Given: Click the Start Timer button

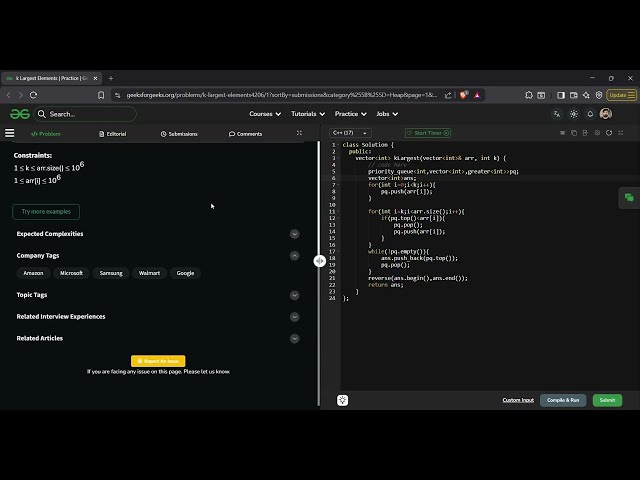Looking at the screenshot, I should point(428,133).
